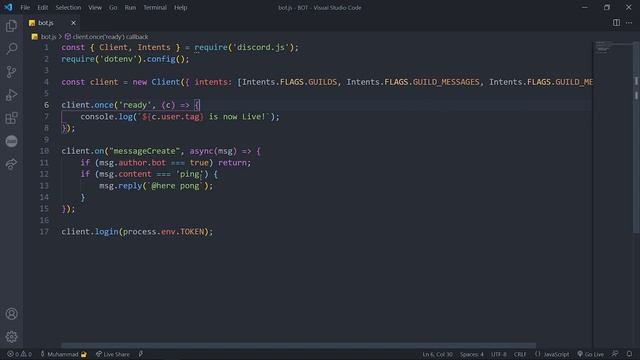This screenshot has height=360, width=640.
Task: Click the code minimap preview
Action: pos(603,47)
